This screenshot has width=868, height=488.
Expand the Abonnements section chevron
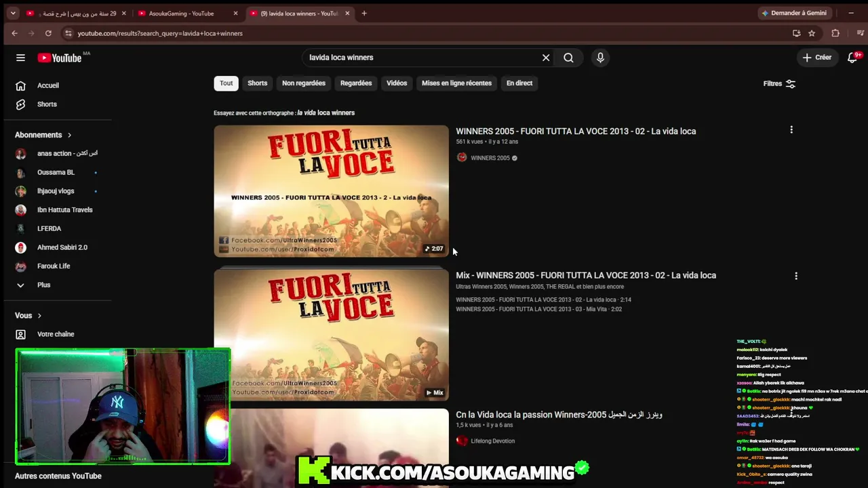tap(69, 135)
